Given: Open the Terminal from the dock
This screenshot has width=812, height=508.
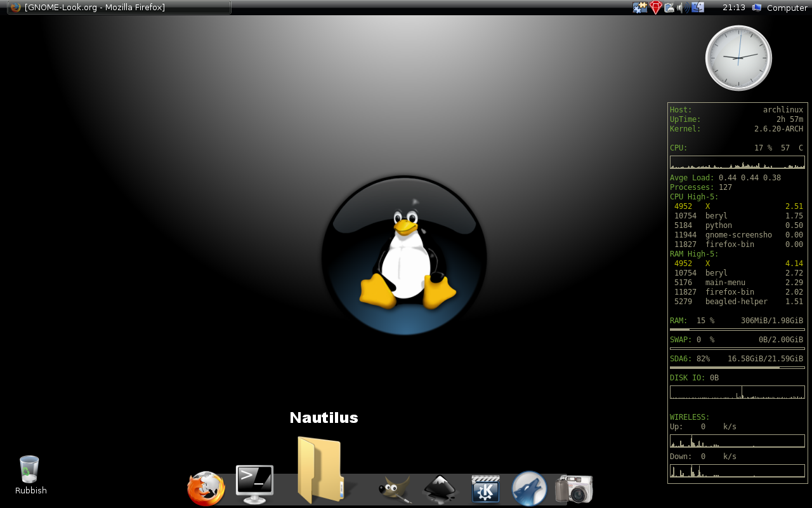Looking at the screenshot, I should 254,485.
